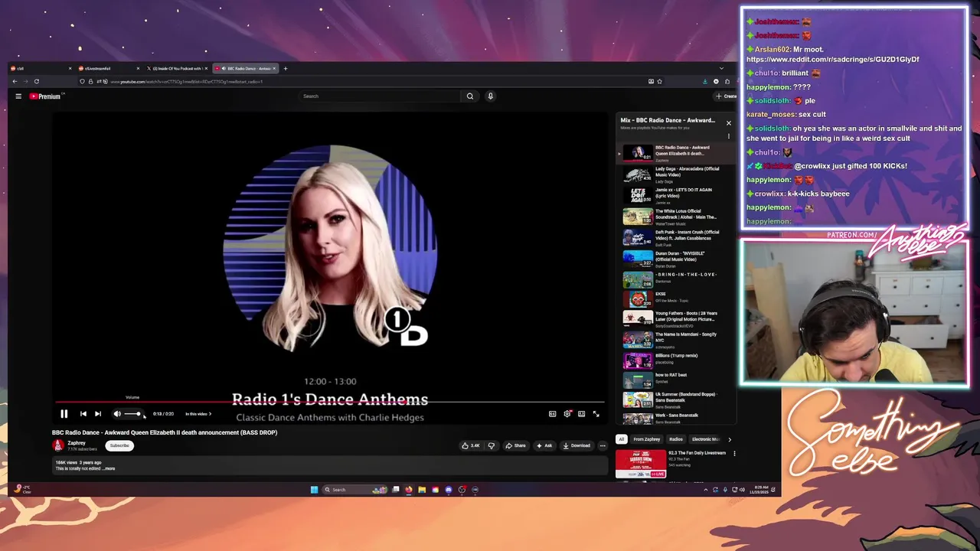This screenshot has height=551, width=980.
Task: Adjust the player volume slider
Action: pyautogui.click(x=133, y=414)
